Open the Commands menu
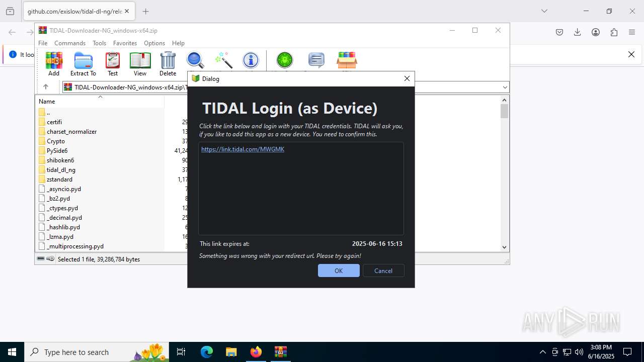Viewport: 644px width, 362px height. 70,43
